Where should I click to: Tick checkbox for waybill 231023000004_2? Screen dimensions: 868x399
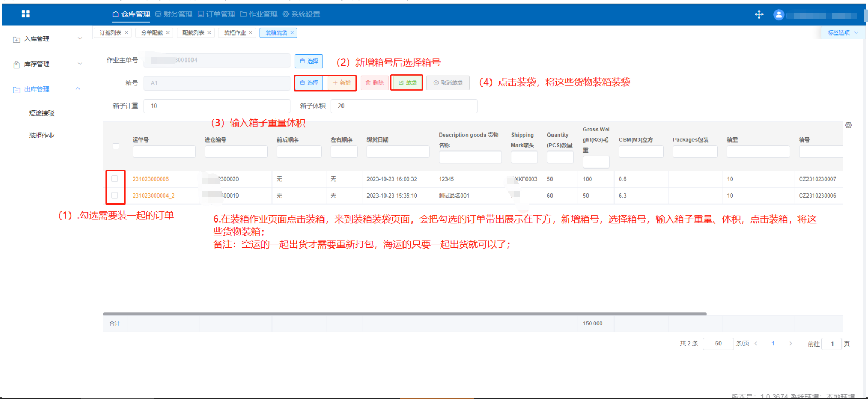(115, 196)
